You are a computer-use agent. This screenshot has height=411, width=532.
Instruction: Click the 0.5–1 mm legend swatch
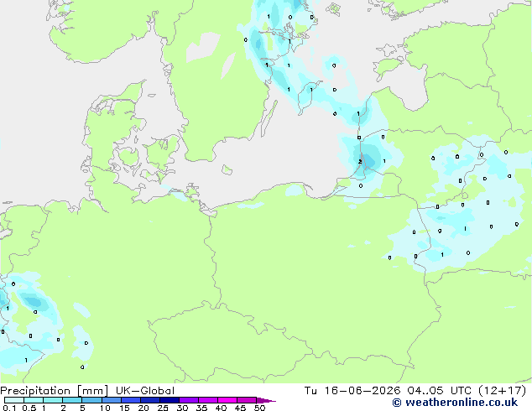pos(34,400)
